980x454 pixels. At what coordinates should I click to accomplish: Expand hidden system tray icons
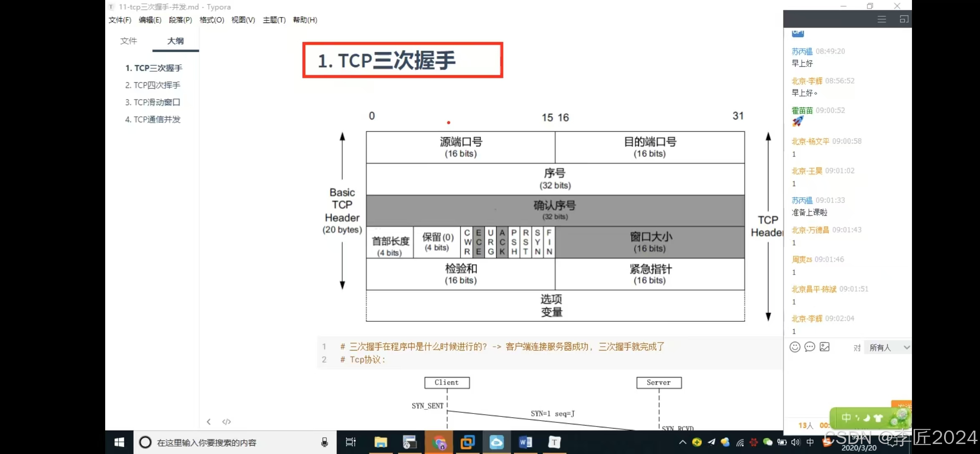(682, 442)
